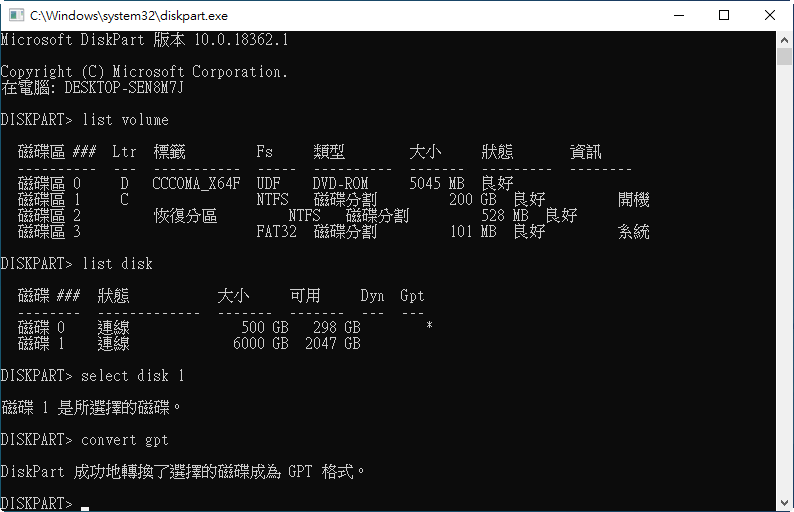Click the '恢復分區' volume label
The height and width of the screenshot is (512, 794).
point(185,216)
